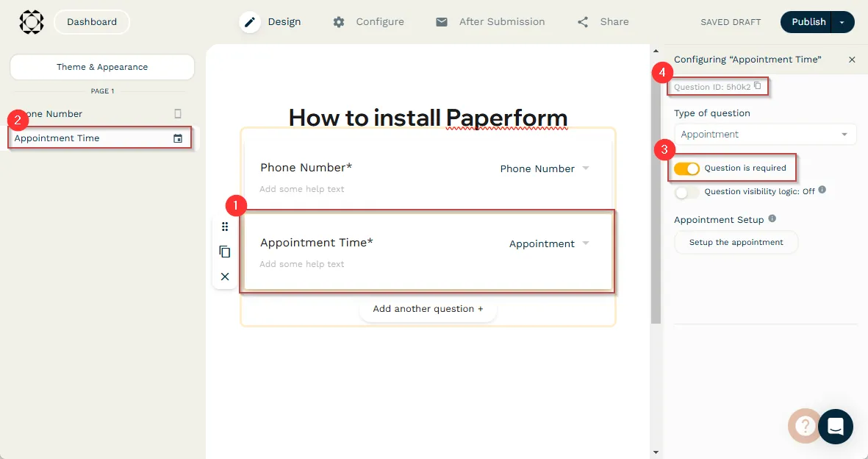Expand the Publish button arrow menu
Viewport: 868px width, 459px height.
pyautogui.click(x=842, y=22)
